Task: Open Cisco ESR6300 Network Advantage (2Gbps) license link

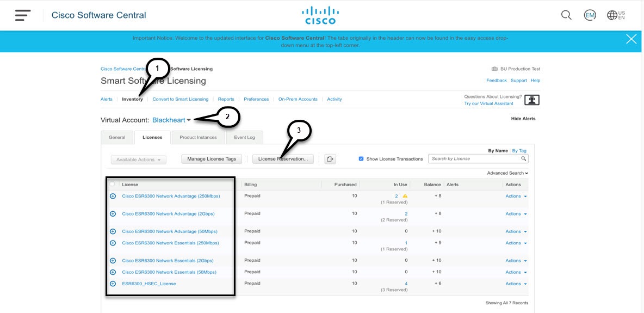Action: (168, 214)
